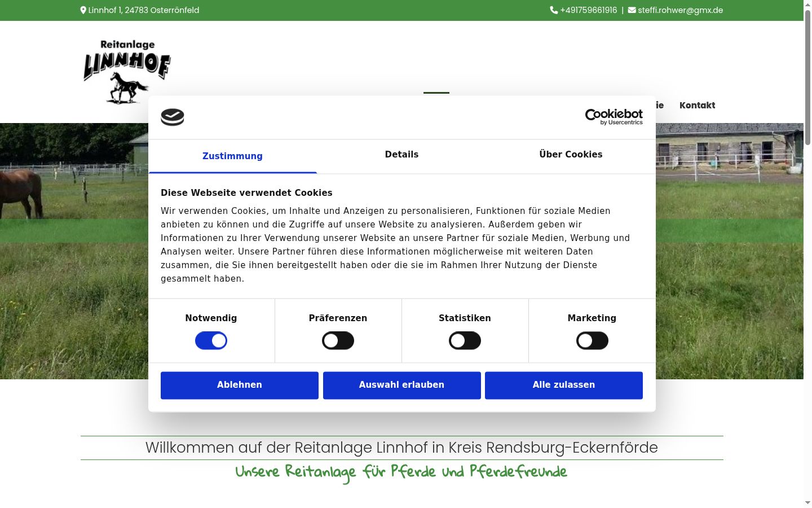Image resolution: width=812 pixels, height=508 pixels.
Task: Click 'Unsere Reitanlage für Pferde und Pferdefreunde' subtitle
Action: [401, 472]
